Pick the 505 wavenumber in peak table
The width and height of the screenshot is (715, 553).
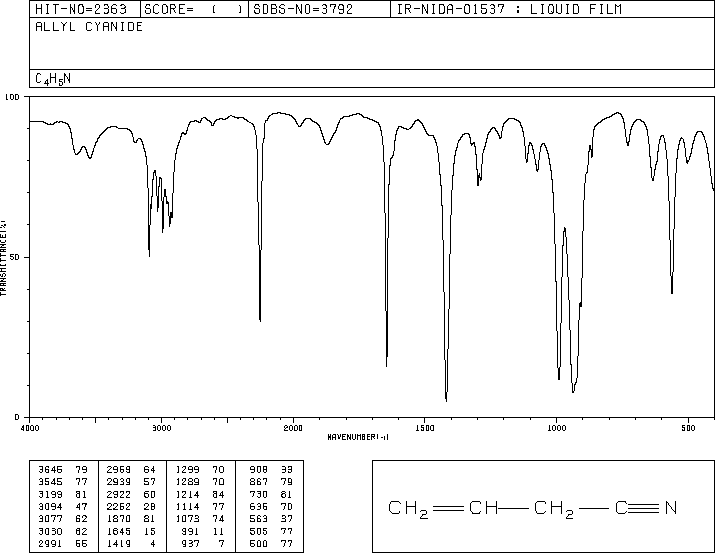259,532
